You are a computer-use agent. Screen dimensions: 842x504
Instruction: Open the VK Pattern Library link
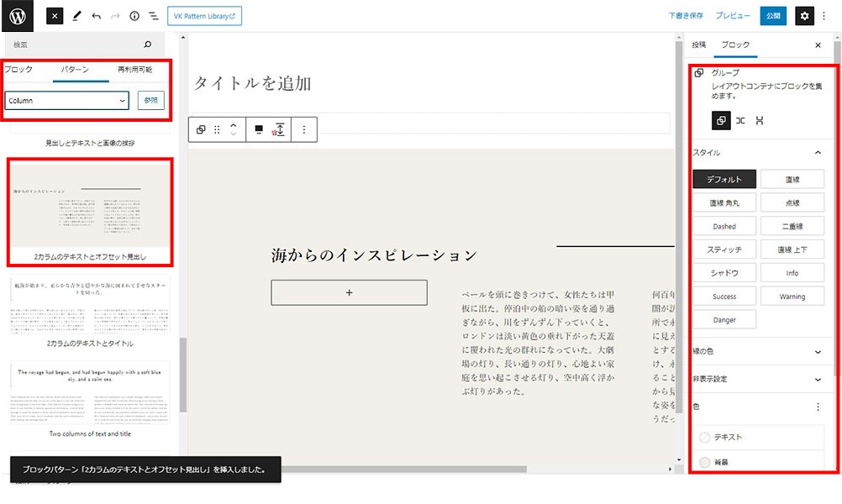coord(204,15)
